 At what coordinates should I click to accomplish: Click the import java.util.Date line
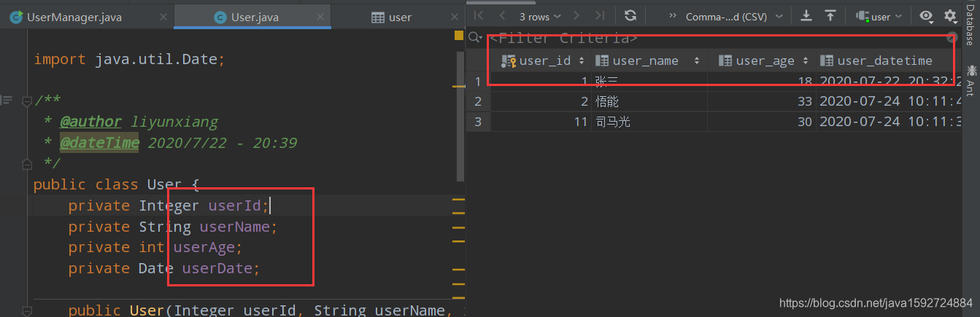point(129,59)
